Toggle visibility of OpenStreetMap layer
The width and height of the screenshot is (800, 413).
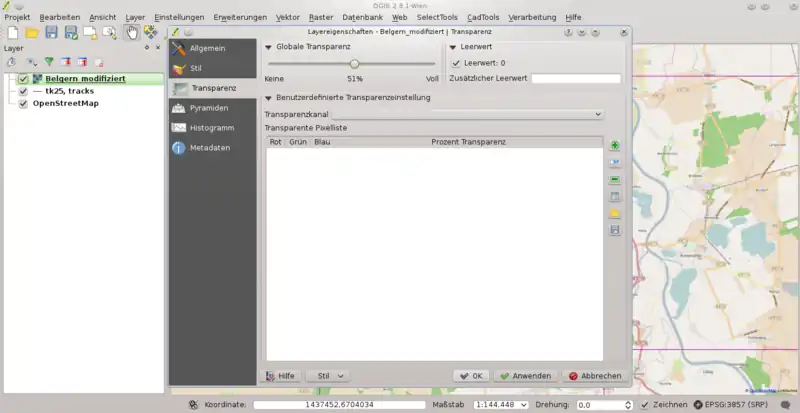(x=23, y=103)
